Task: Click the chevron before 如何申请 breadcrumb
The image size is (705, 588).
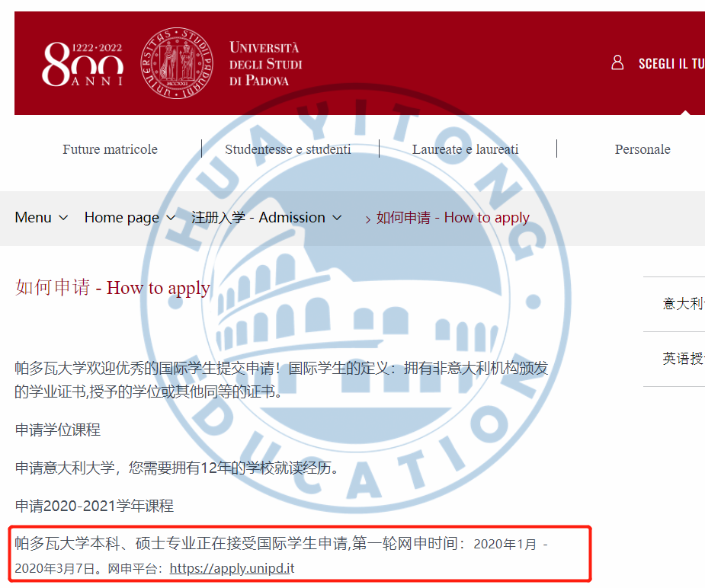Action: [368, 219]
